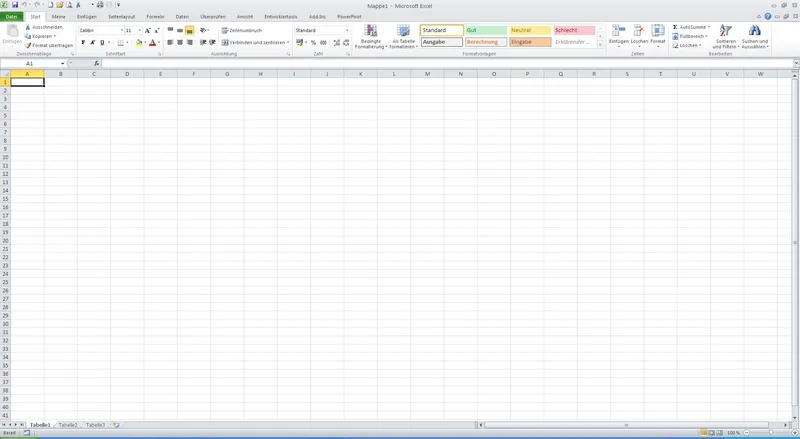This screenshot has width=800, height=439.
Task: Apply the Gut cell style
Action: coord(485,31)
